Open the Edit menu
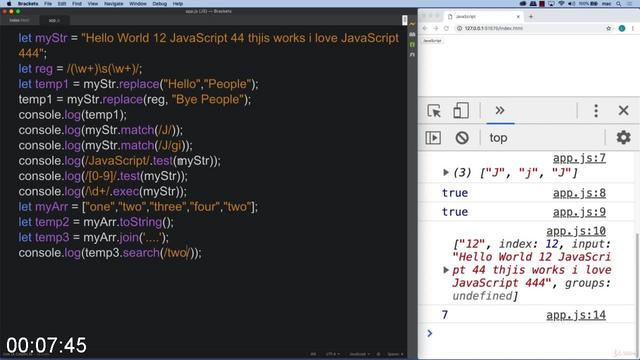 coord(62,4)
